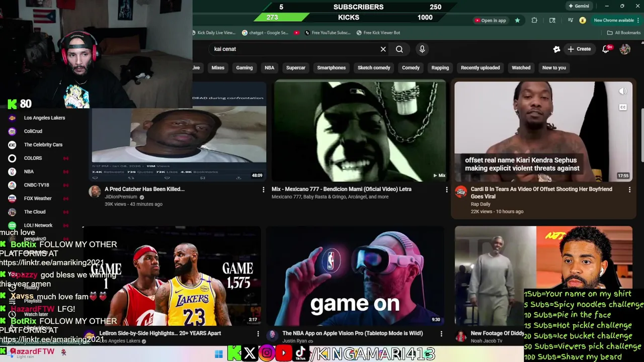Select the Sketch comedy filter chip
This screenshot has height=362, width=644.
[374, 67]
